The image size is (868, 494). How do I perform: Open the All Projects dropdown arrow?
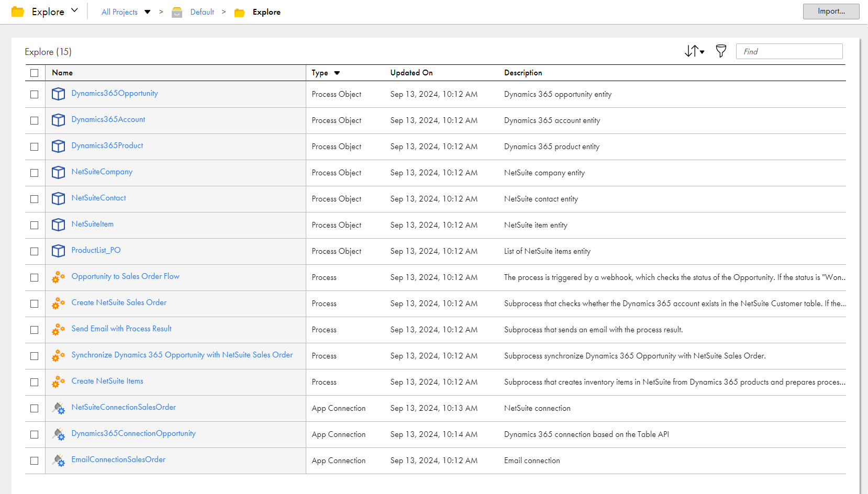pos(148,12)
